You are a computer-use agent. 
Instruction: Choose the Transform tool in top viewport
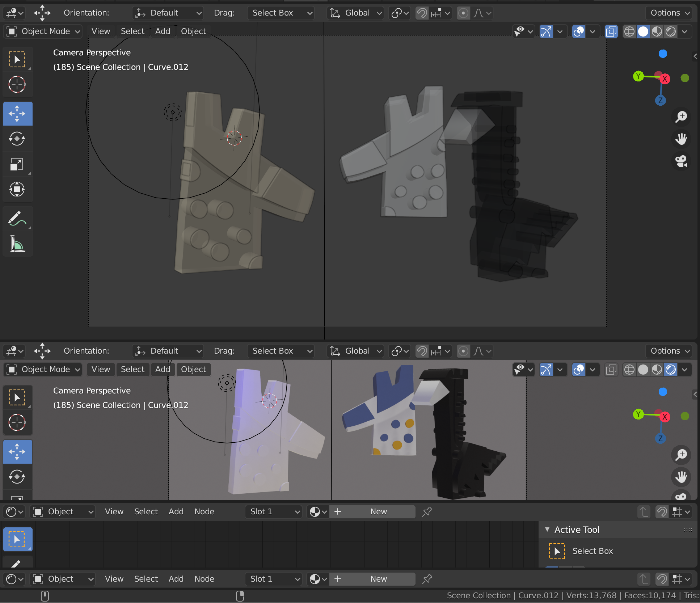(17, 189)
